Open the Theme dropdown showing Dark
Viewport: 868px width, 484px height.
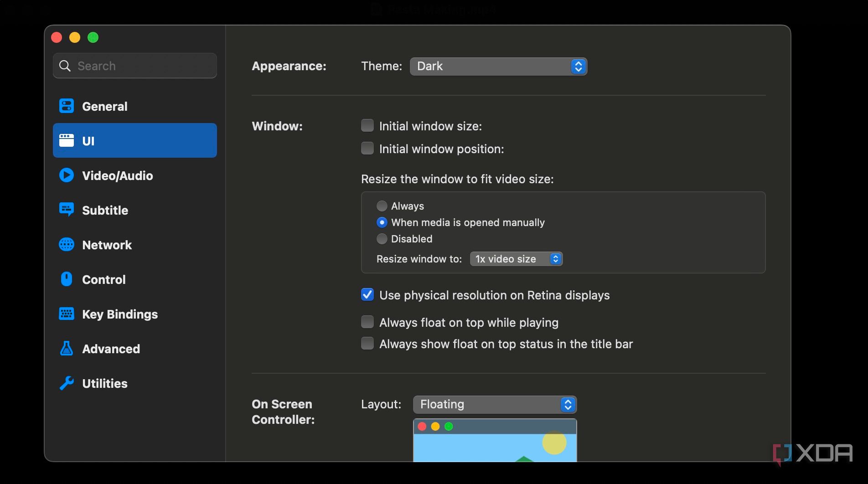[498, 66]
